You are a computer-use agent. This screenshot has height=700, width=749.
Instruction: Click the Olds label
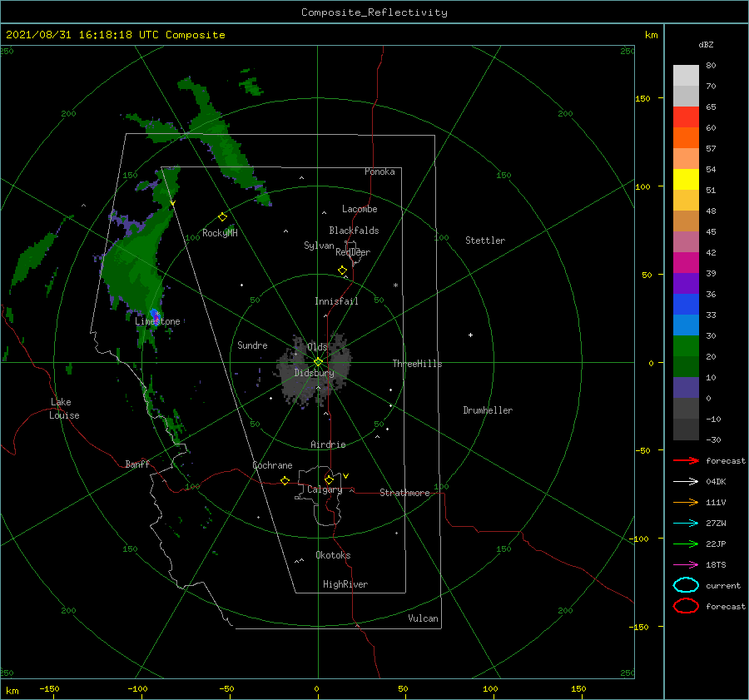[317, 346]
